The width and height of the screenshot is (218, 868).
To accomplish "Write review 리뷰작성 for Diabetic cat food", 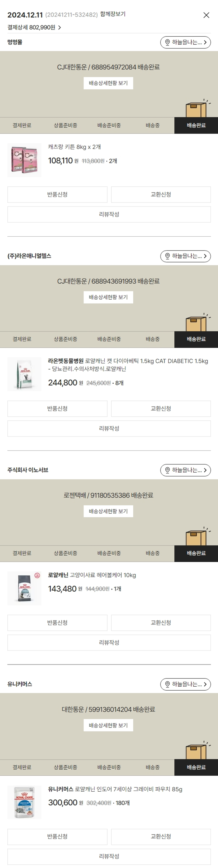I will click(x=109, y=428).
